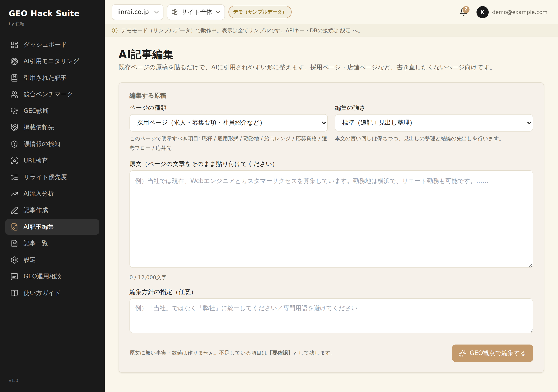Follow the 設定 link in demo banner
The height and width of the screenshot is (392, 558).
[x=345, y=31]
